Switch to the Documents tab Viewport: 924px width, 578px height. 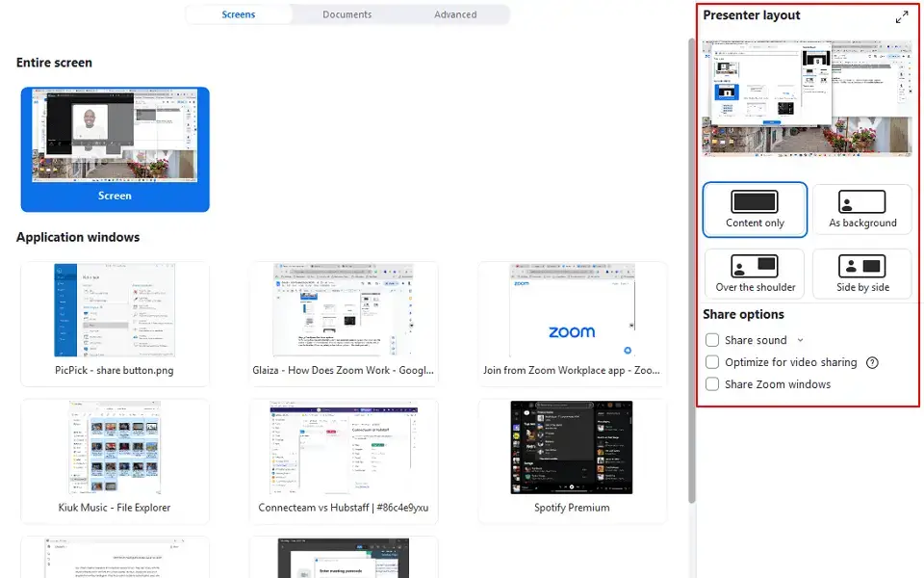pyautogui.click(x=346, y=14)
